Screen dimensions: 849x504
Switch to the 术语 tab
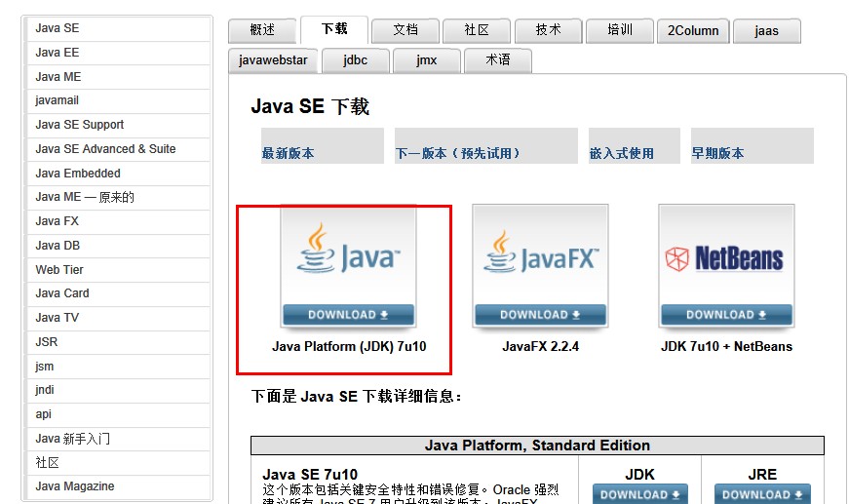[x=497, y=60]
